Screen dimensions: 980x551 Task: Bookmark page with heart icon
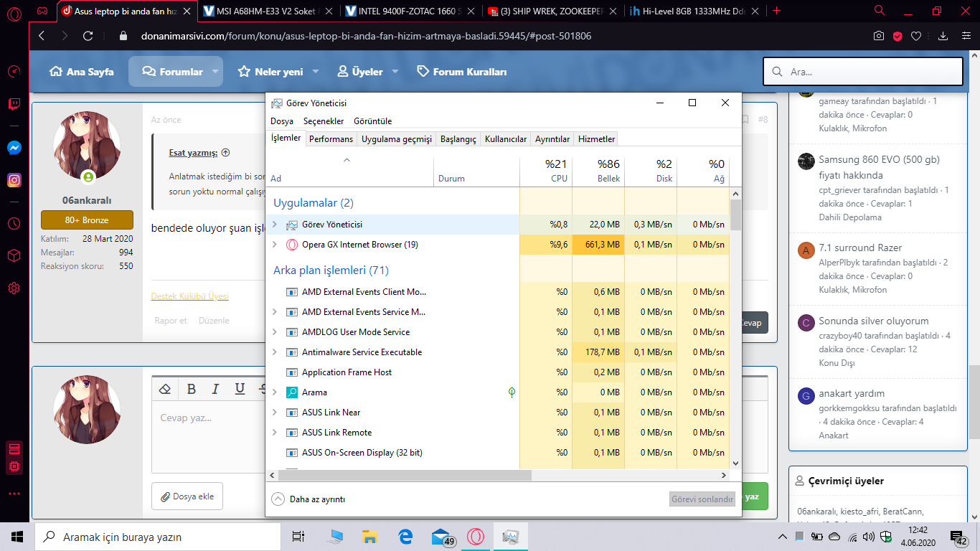[916, 36]
